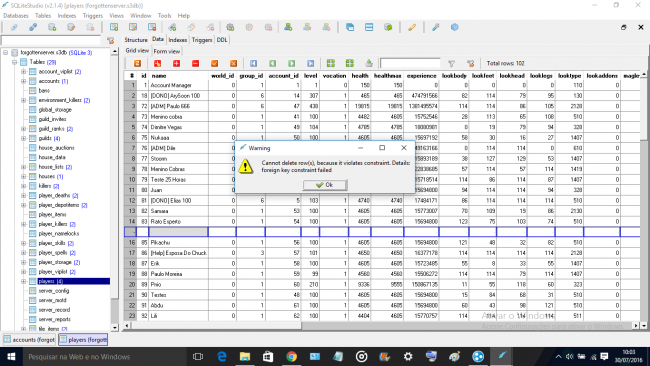The height and width of the screenshot is (366, 650).
Task: Go to the last data page
Action: (310, 63)
